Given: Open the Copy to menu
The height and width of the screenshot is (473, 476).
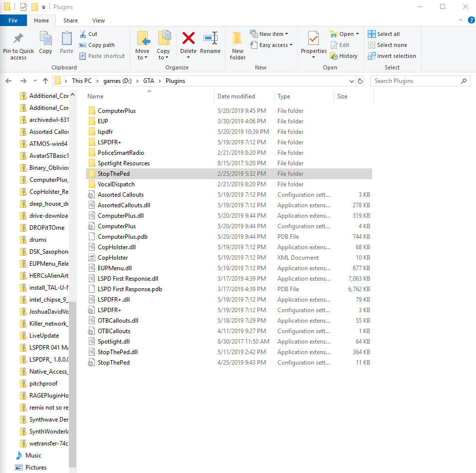Looking at the screenshot, I should coord(163,45).
